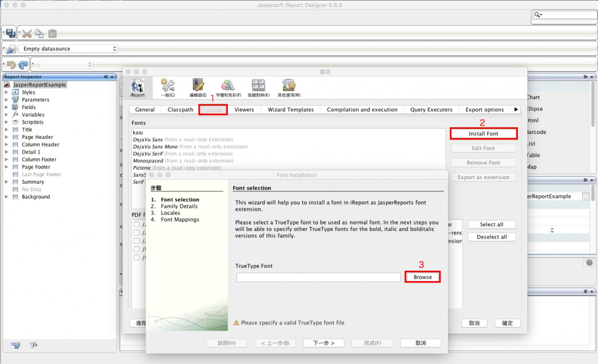Click the wizard Next (下一步) button
This screenshot has width=598, height=364.
coord(324,343)
